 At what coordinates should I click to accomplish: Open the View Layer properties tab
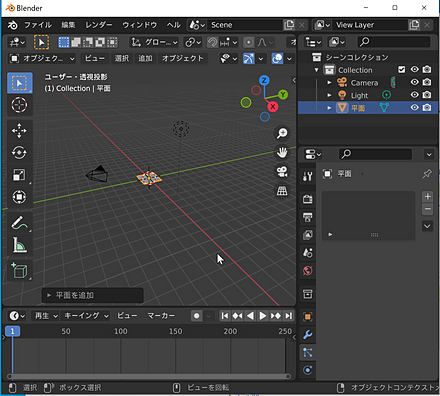pos(308,235)
